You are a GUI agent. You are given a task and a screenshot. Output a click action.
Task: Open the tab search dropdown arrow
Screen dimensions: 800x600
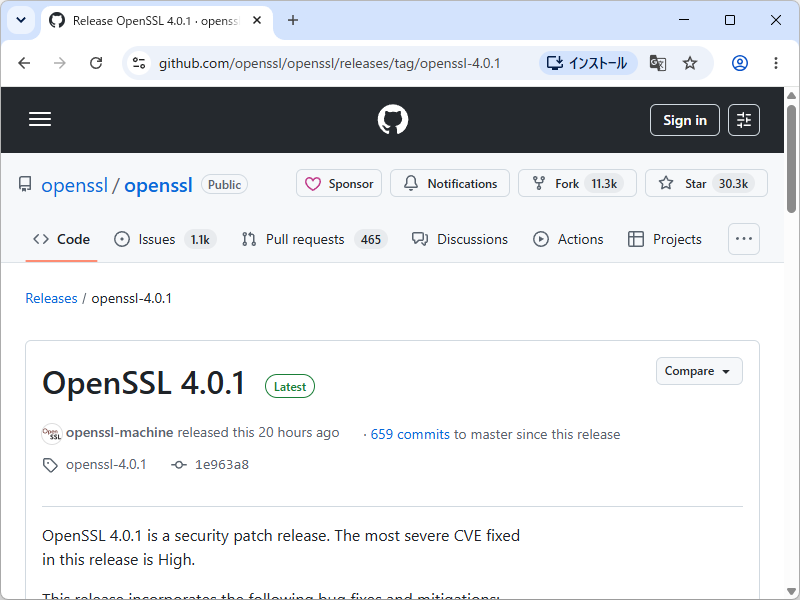pos(21,20)
